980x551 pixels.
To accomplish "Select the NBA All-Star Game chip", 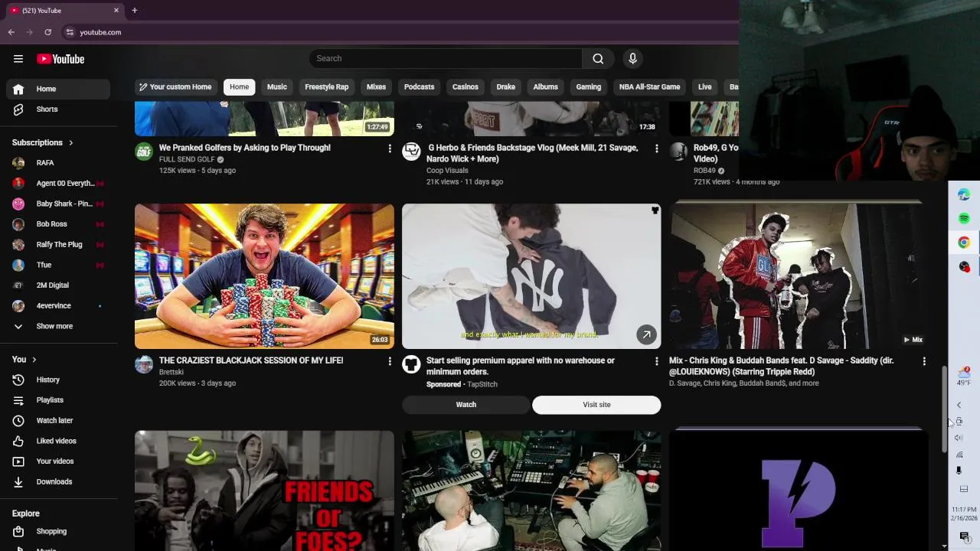I will [650, 86].
